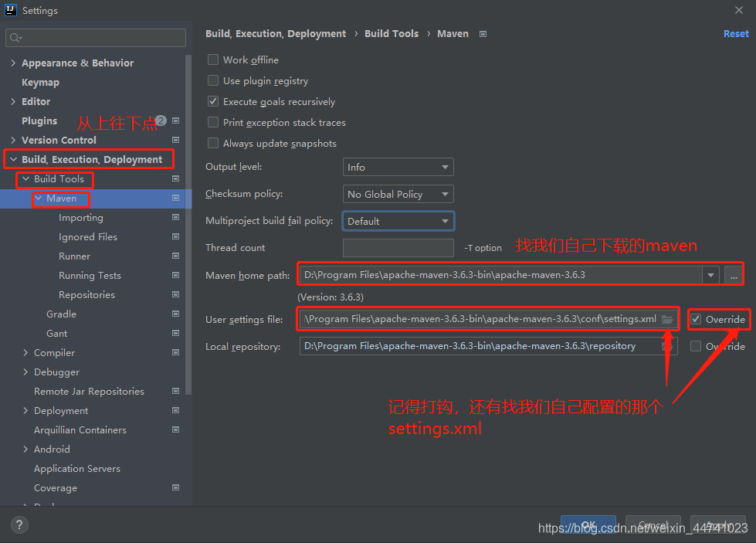Toggle Override for Local repository
This screenshot has width=756, height=543.
(x=696, y=346)
